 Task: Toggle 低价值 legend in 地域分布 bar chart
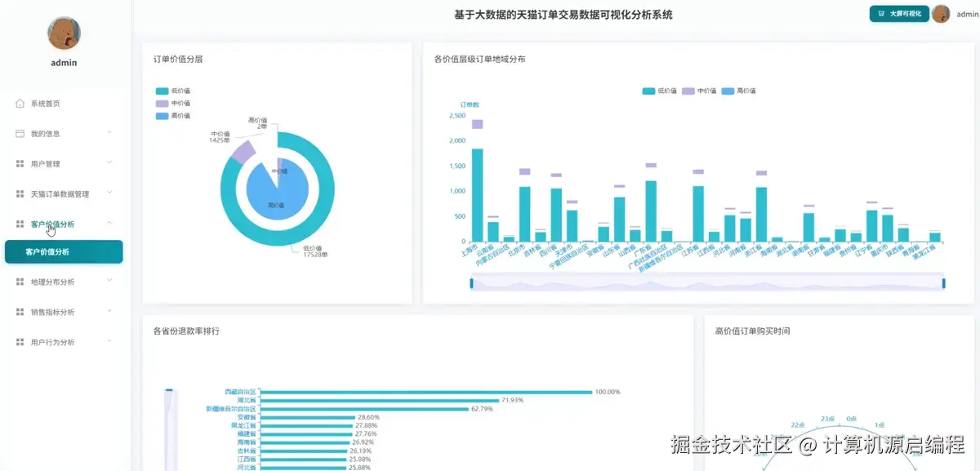(x=659, y=91)
